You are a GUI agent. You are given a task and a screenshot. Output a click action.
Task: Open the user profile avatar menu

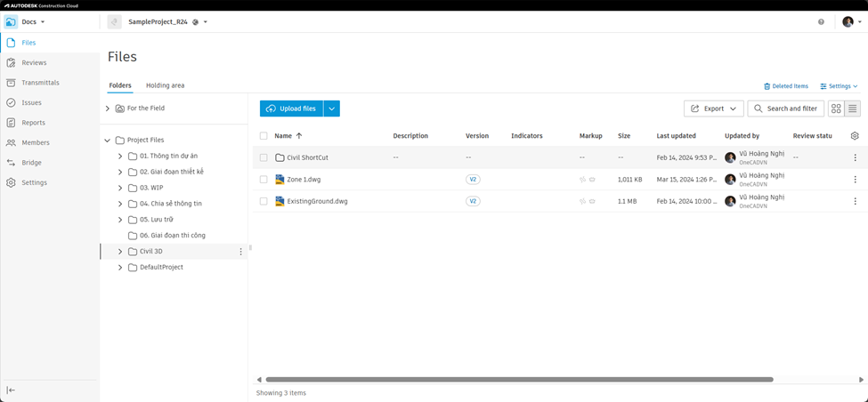[848, 22]
